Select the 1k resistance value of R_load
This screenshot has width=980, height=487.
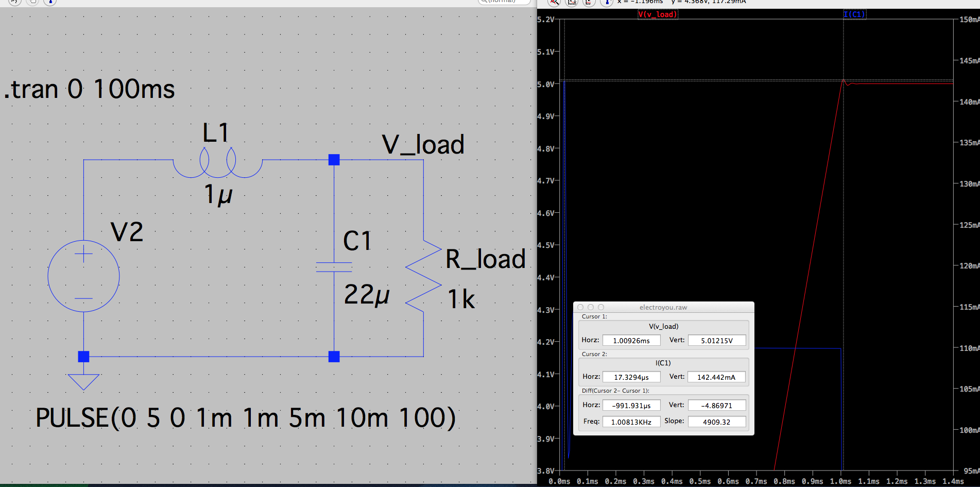coord(461,299)
